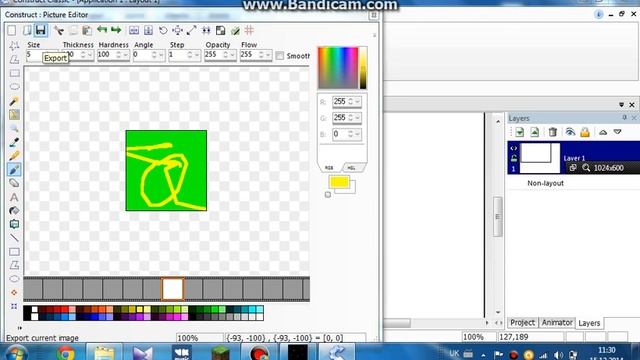Toggle Layer 1 lock icon
The height and width of the screenshot is (360, 640).
tap(513, 158)
